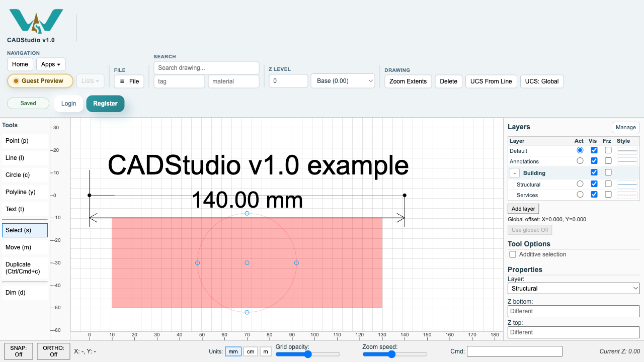
Task: Select the top handle of the circle
Action: 247,213
